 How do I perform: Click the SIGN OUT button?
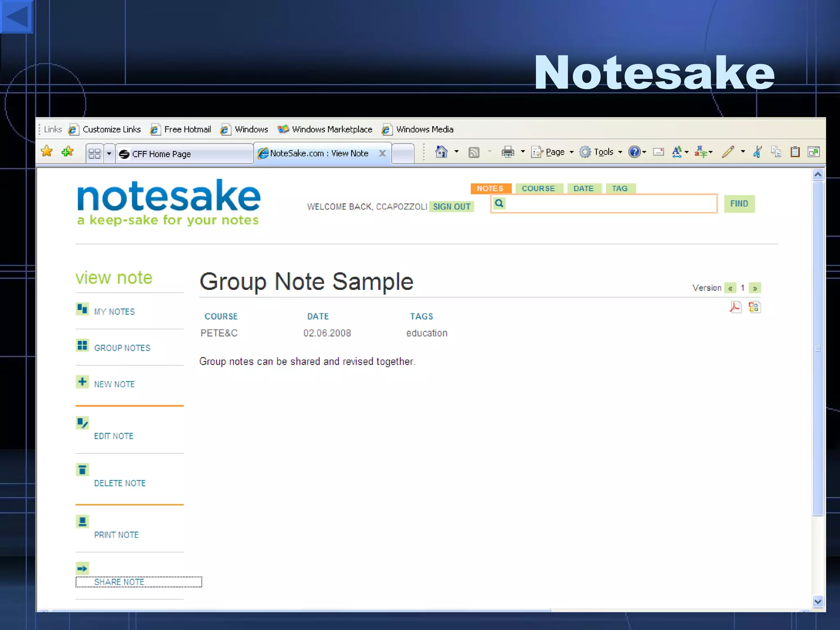coord(452,207)
